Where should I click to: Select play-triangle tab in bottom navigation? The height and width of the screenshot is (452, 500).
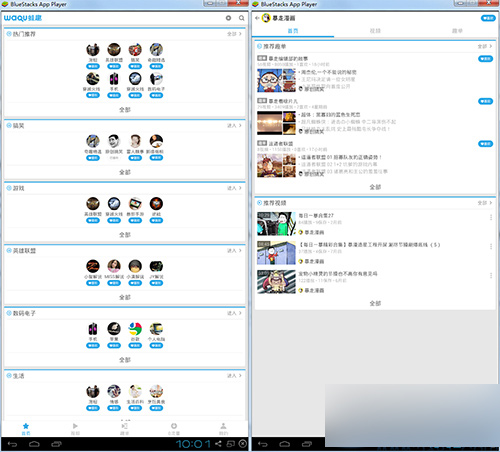pyautogui.click(x=75, y=429)
